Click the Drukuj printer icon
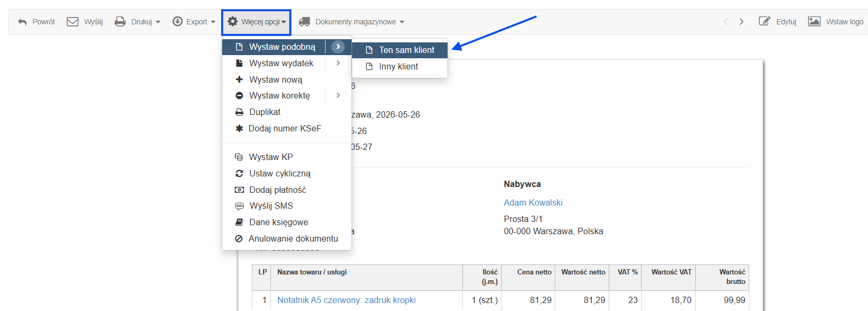This screenshot has height=311, width=868. [x=120, y=22]
